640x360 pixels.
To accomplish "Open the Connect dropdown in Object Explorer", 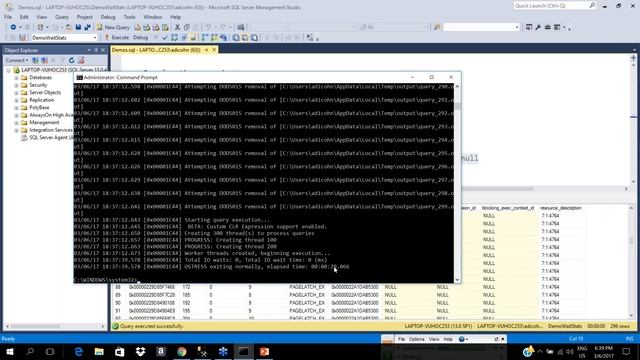I will point(17,60).
